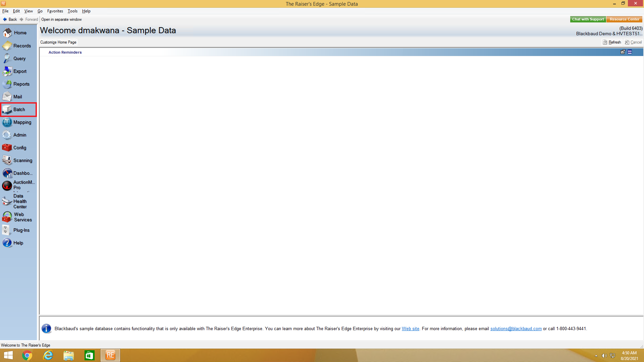Show hidden system tray icons
This screenshot has height=362, width=644.
click(596, 356)
